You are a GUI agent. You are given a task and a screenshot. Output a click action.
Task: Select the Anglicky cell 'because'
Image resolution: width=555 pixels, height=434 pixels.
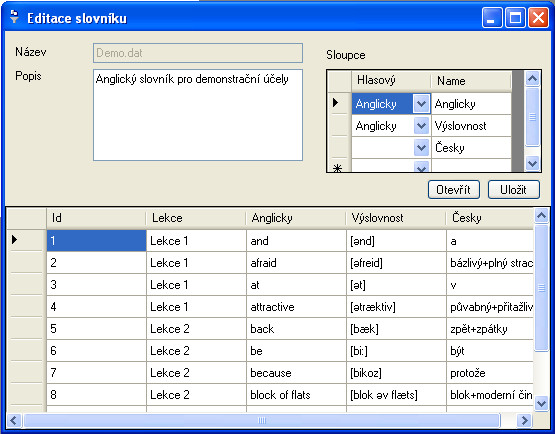296,373
